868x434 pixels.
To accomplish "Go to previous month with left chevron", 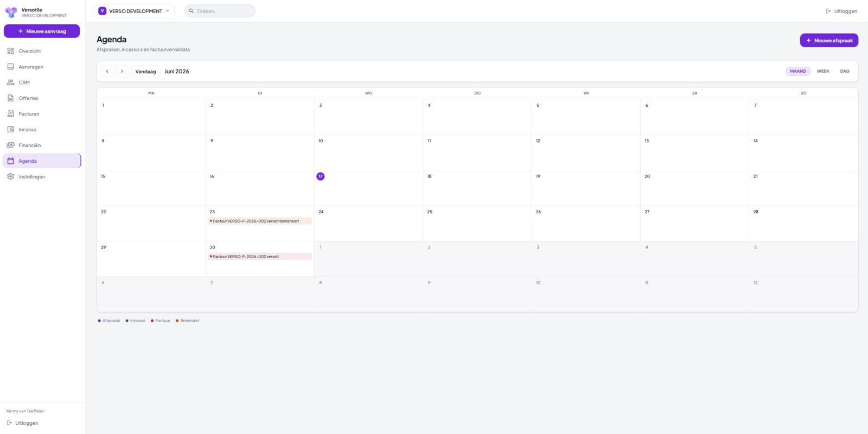I will click(x=107, y=71).
